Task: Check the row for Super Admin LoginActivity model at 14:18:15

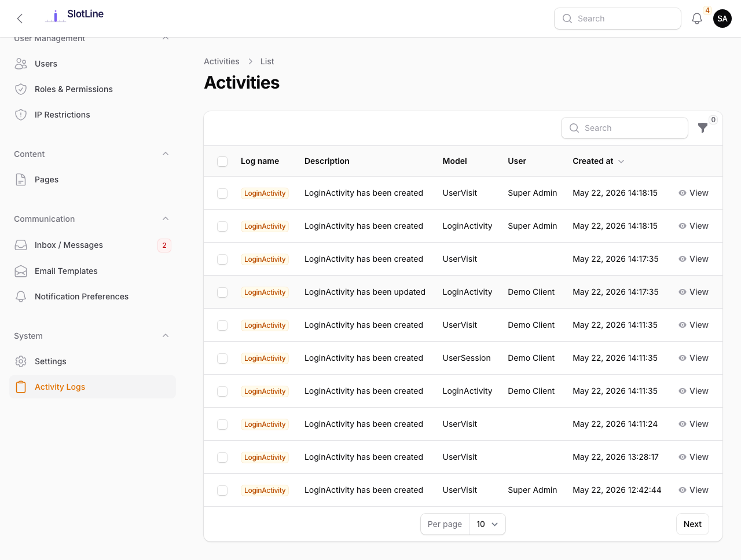Action: [x=222, y=226]
